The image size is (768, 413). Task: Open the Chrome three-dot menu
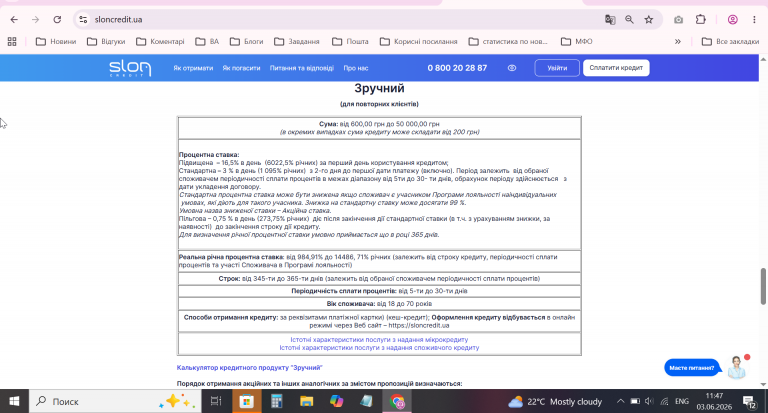754,20
